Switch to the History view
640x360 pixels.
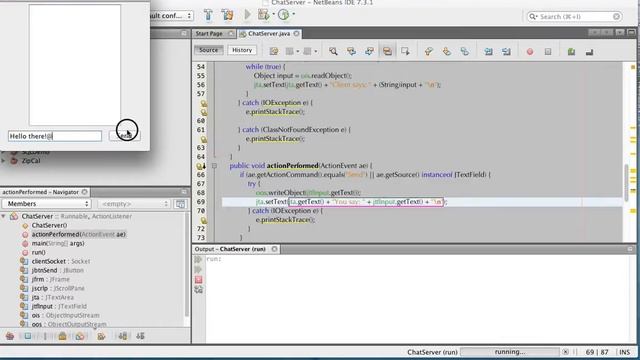[x=242, y=50]
